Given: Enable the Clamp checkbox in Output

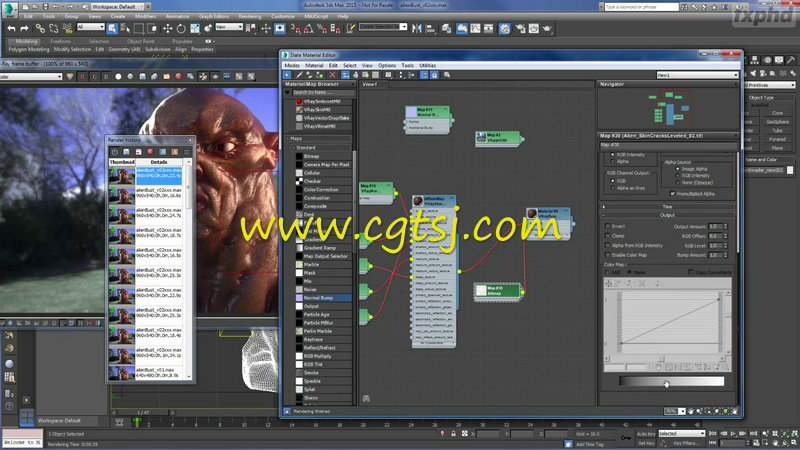Looking at the screenshot, I should [608, 236].
